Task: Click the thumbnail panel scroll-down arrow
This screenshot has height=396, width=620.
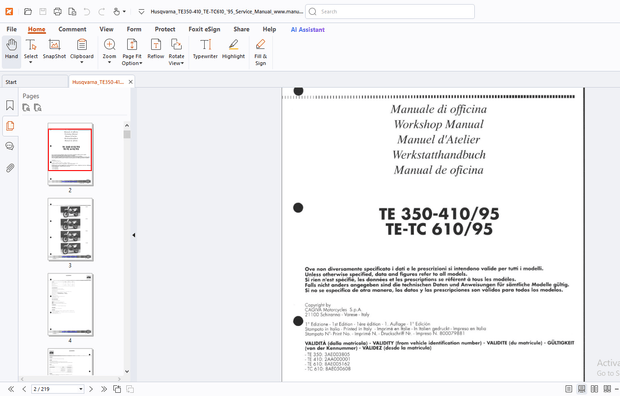Action: click(127, 371)
